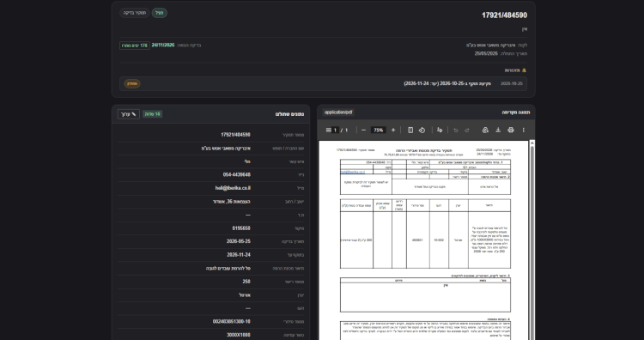Click the phone value 054-4439648
The image size is (644, 340).
[237, 174]
